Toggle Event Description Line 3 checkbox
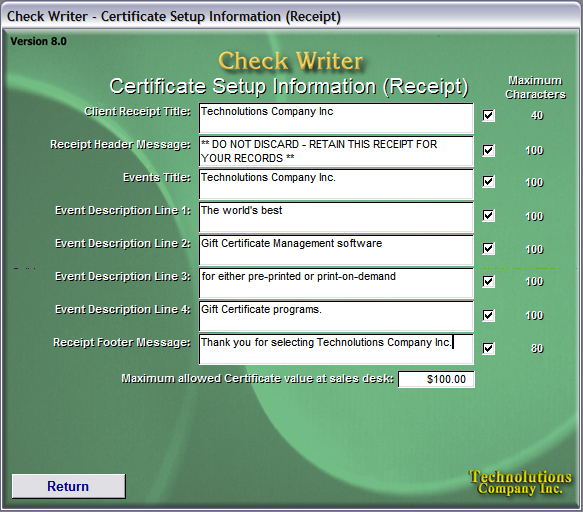The height and width of the screenshot is (512, 583). (x=488, y=281)
